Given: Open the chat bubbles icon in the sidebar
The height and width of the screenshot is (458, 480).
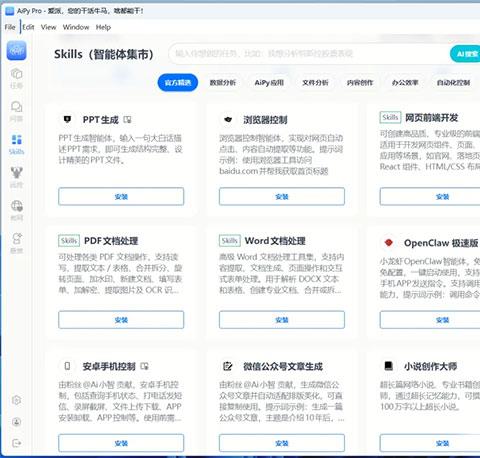Looking at the screenshot, I should pos(16,107).
